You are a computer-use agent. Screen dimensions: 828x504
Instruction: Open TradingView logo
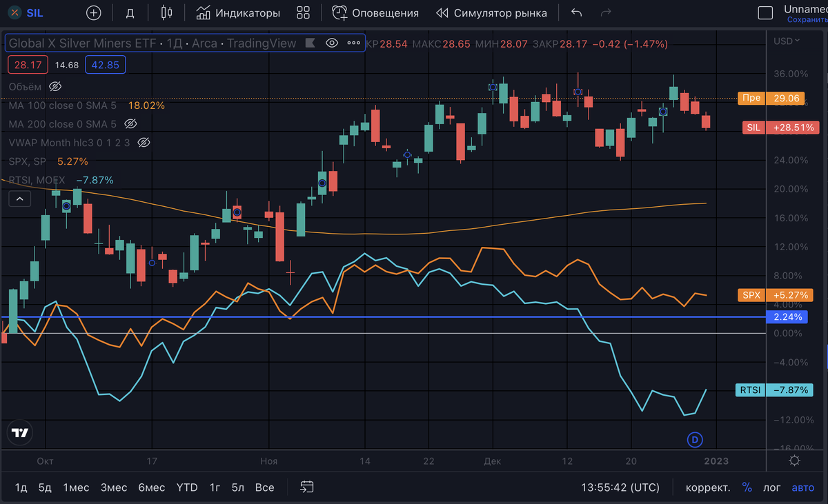tap(20, 433)
